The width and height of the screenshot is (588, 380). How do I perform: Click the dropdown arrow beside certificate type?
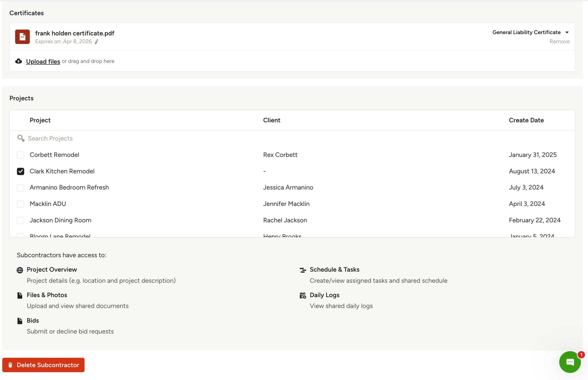tap(567, 32)
